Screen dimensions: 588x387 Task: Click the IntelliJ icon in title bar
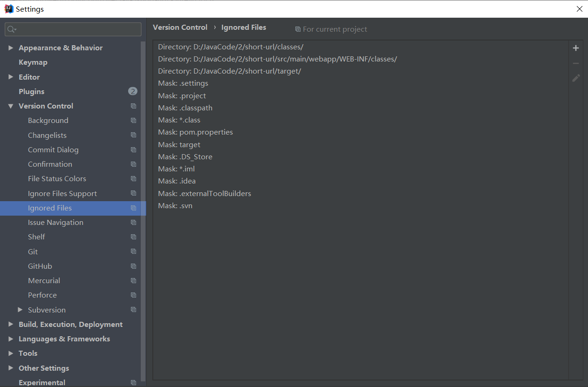click(x=9, y=9)
